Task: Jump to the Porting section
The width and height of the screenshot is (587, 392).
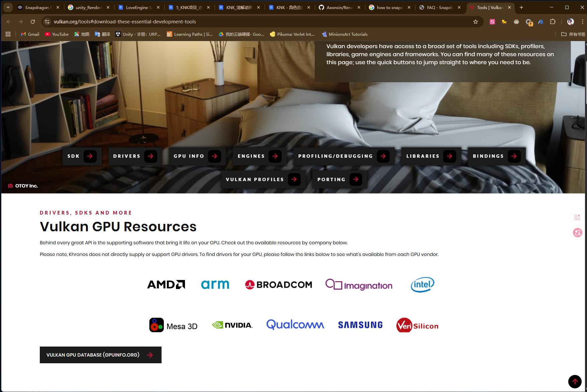Action: point(340,179)
